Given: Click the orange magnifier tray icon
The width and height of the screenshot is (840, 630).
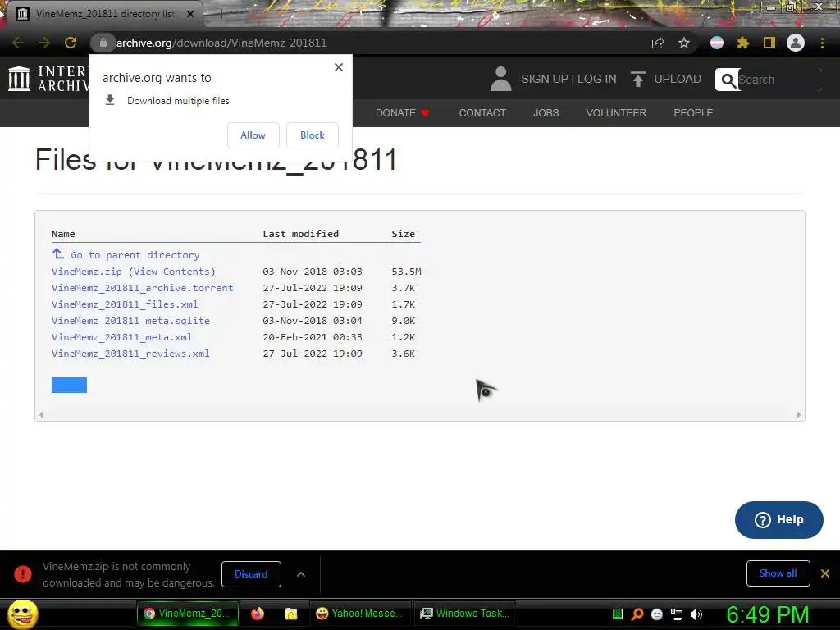Looking at the screenshot, I should click(x=637, y=614).
